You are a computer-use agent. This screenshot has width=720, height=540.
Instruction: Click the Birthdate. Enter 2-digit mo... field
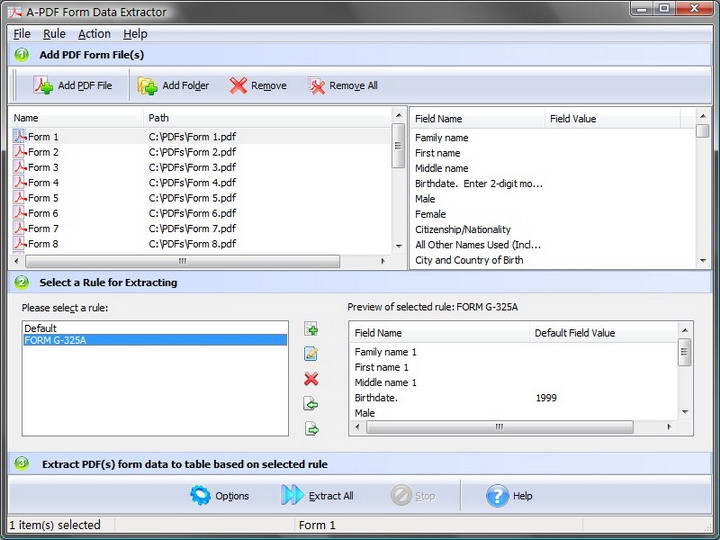(553, 184)
